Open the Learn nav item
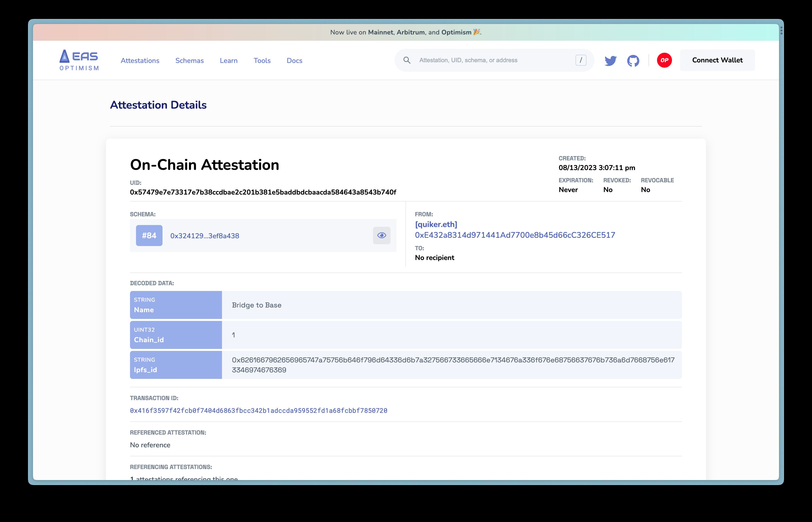 (228, 61)
